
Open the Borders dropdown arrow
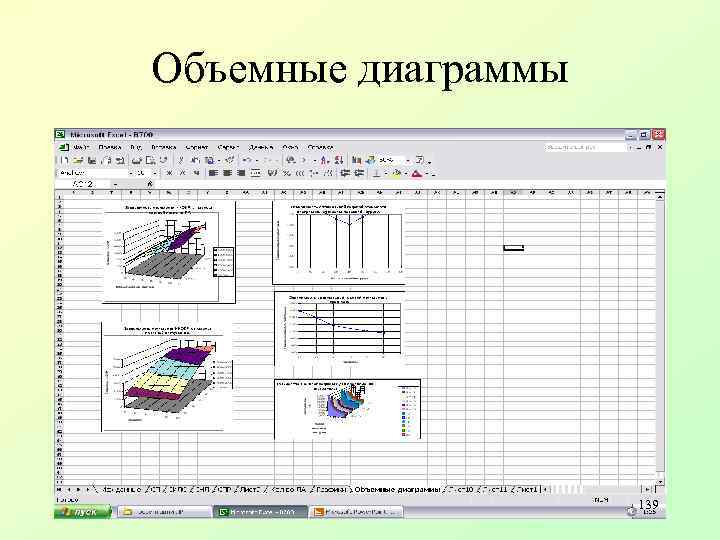pos(385,173)
